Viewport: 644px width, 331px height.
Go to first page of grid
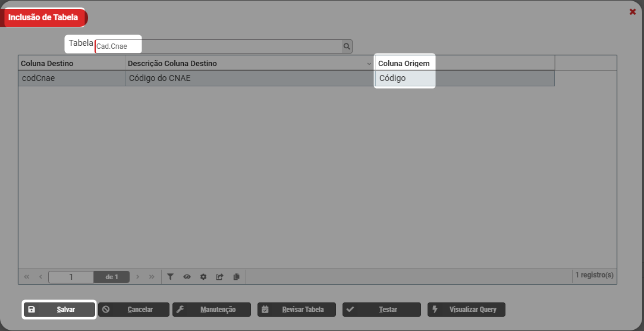pyautogui.click(x=27, y=277)
